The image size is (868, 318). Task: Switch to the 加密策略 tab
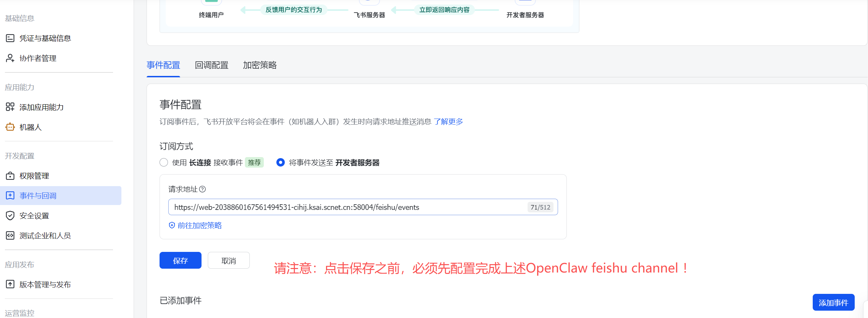[259, 65]
